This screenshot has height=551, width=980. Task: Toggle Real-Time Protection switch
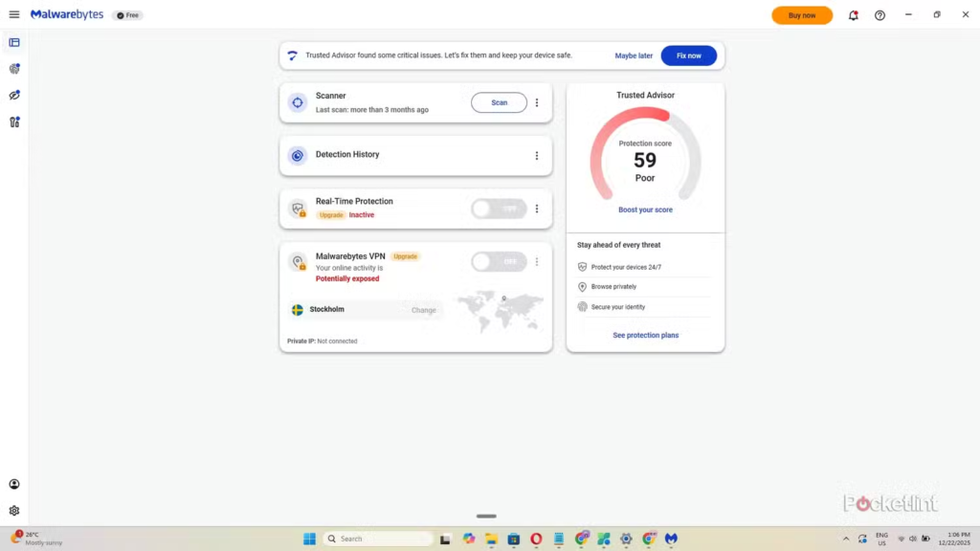coord(499,209)
